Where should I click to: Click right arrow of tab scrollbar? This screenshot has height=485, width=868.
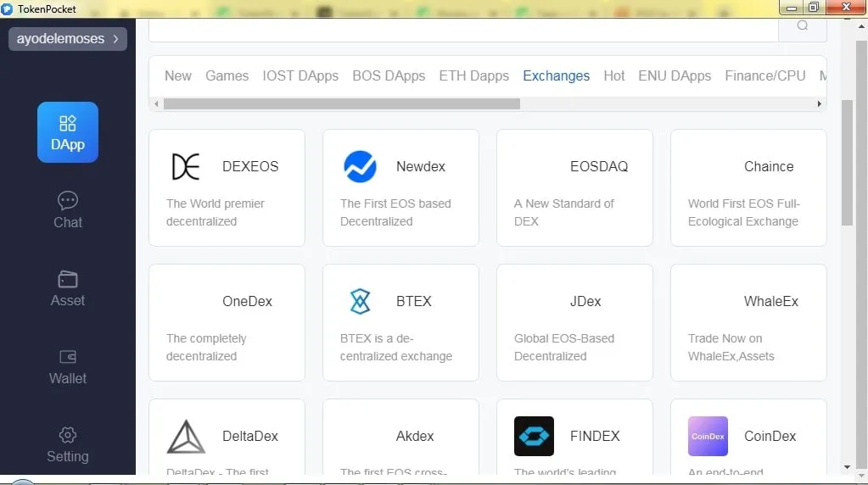820,104
